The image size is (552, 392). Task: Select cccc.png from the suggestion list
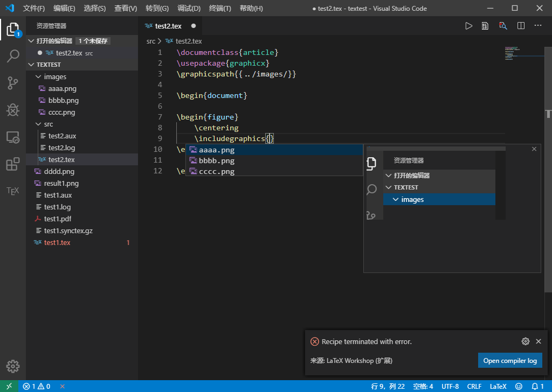(x=274, y=172)
